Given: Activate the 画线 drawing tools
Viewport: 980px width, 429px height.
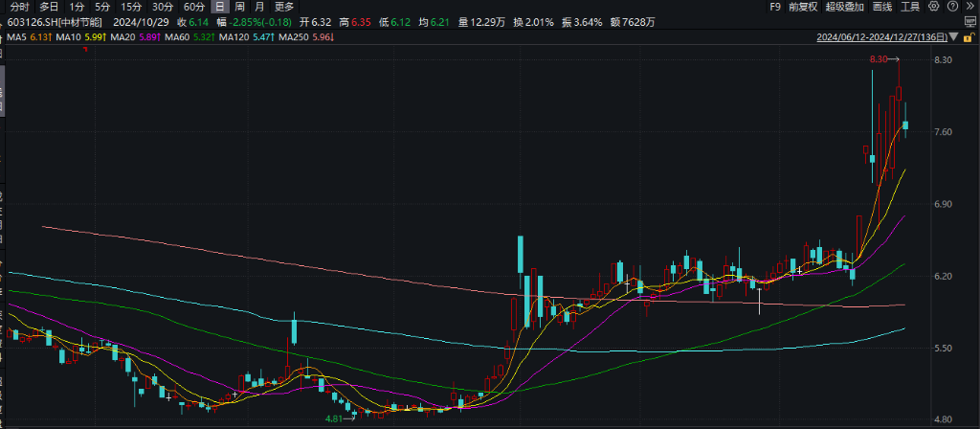Looking at the screenshot, I should point(881,7).
